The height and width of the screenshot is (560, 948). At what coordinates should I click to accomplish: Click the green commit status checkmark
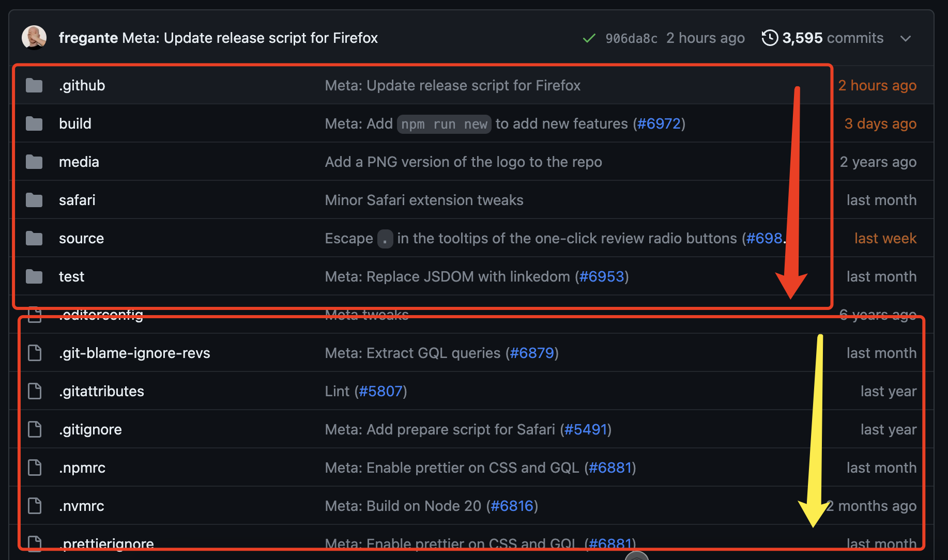[x=589, y=38]
